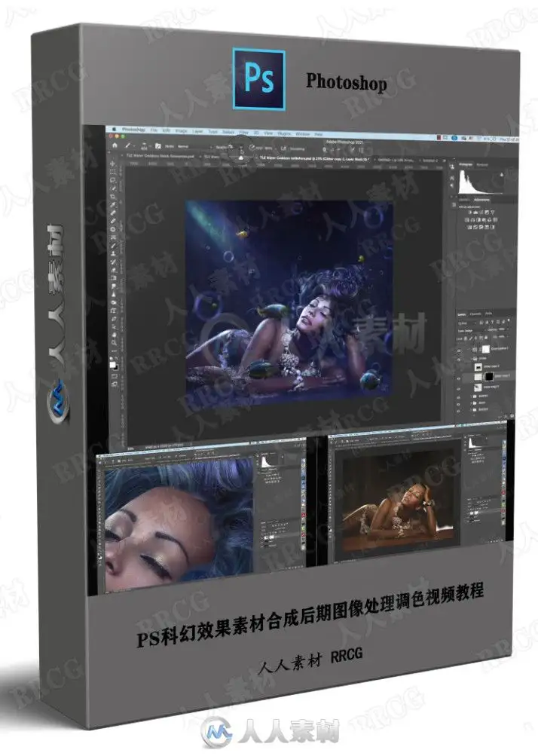The height and width of the screenshot is (756, 538).
Task: Open the Kind filter dropdown in Layers
Action: (x=467, y=323)
